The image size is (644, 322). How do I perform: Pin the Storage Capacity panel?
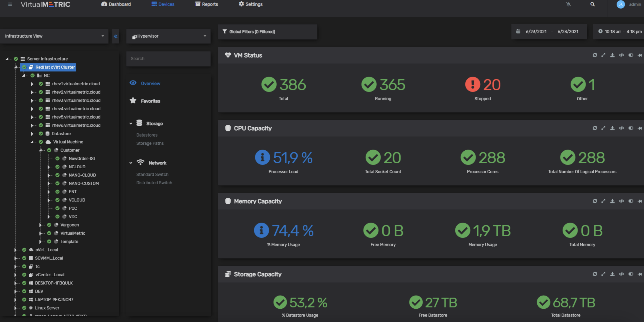pos(640,274)
